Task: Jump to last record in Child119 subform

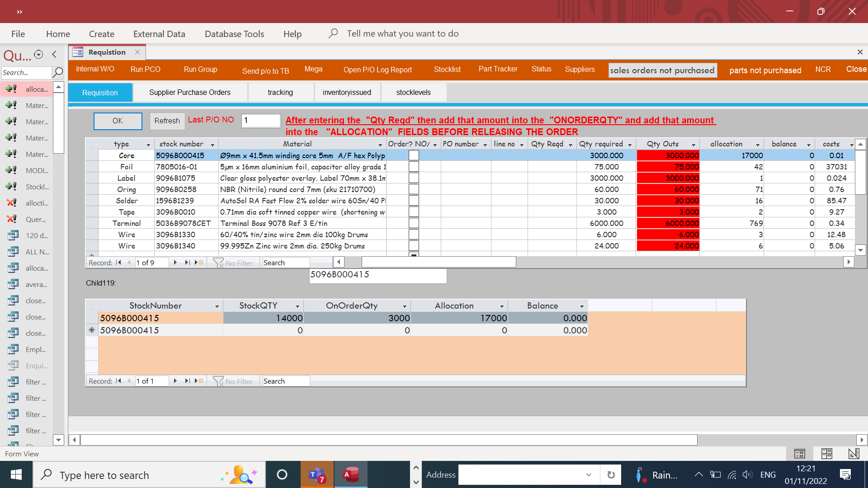Action: (187, 381)
